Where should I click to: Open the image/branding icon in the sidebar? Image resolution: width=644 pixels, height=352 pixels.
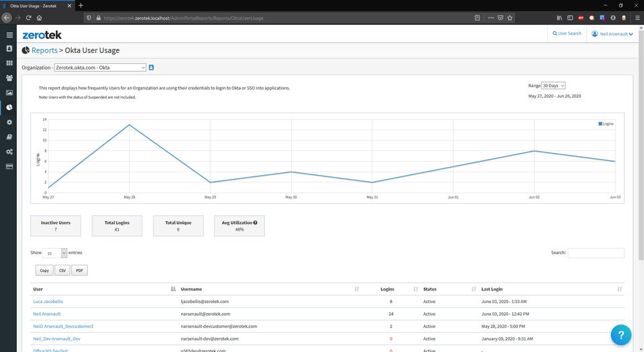click(9, 93)
